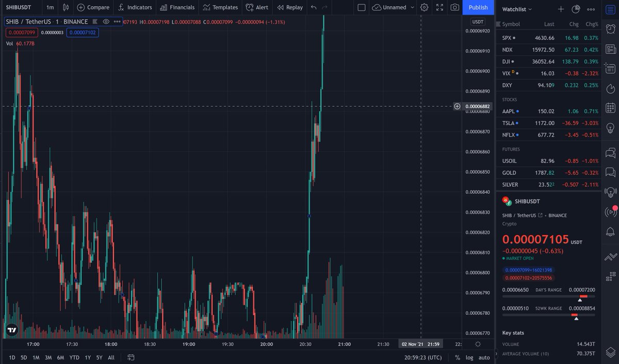The height and width of the screenshot is (364, 619).
Task: Open the News panel in the sidebar
Action: click(611, 49)
